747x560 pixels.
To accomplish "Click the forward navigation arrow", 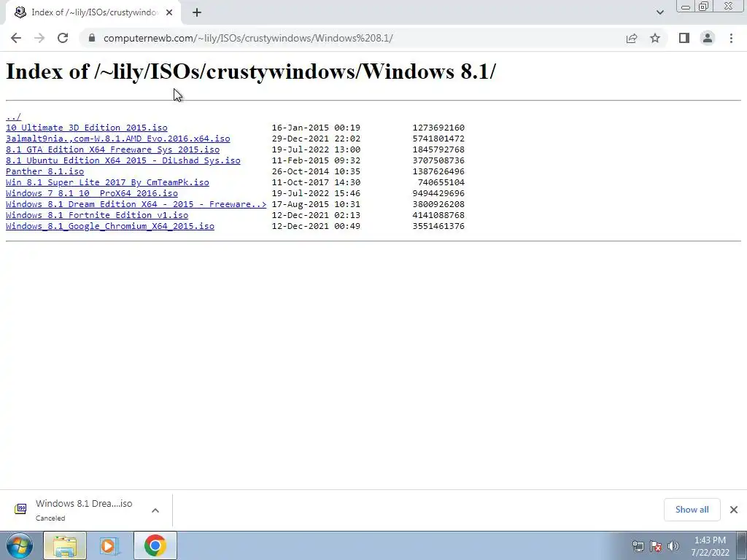I will [x=39, y=38].
